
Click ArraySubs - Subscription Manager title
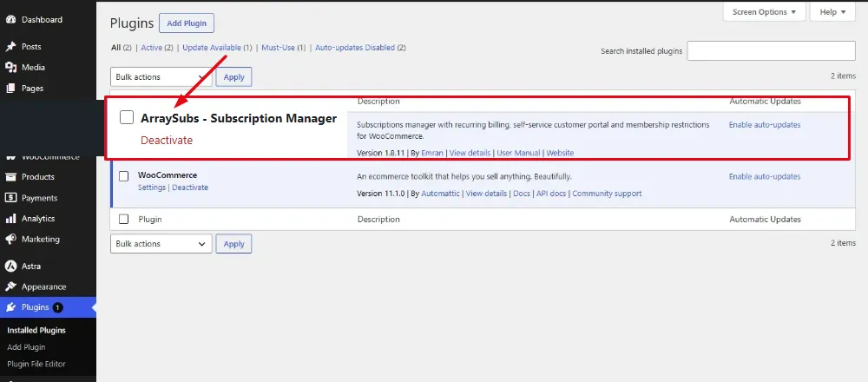239,118
